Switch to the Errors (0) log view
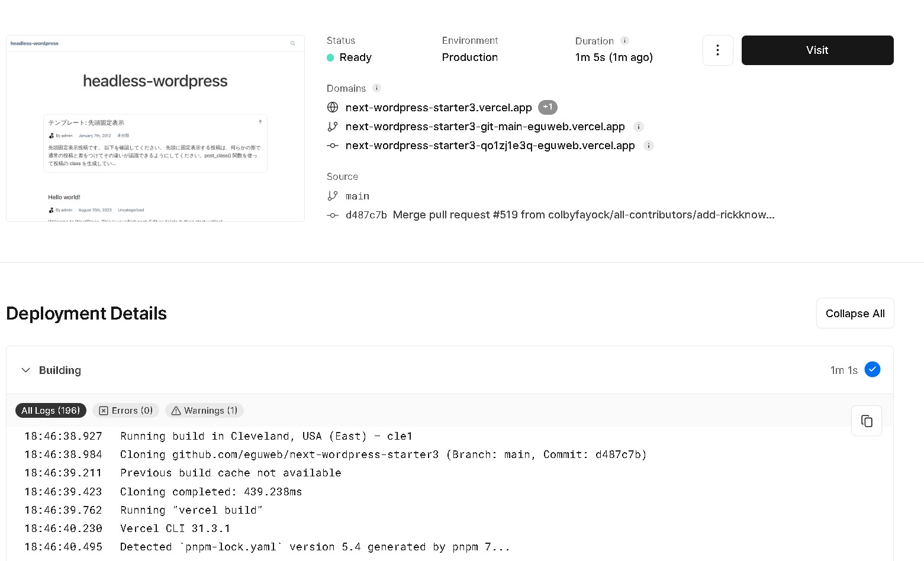Viewport: 924px width, 561px height. pyautogui.click(x=125, y=410)
